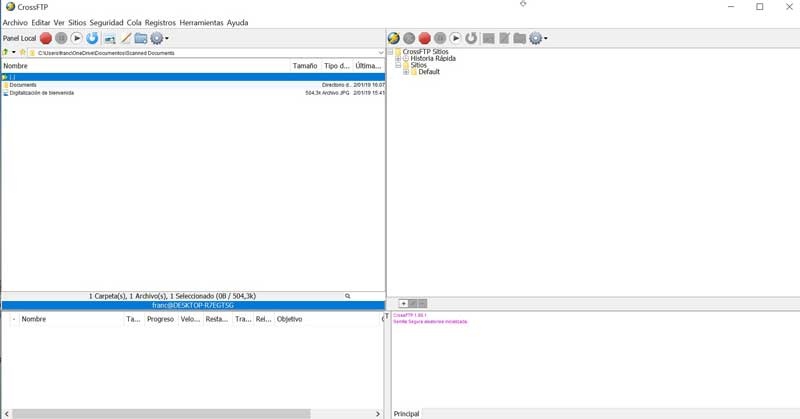
Task: Click the play button in the remote toolbar
Action: 456,38
